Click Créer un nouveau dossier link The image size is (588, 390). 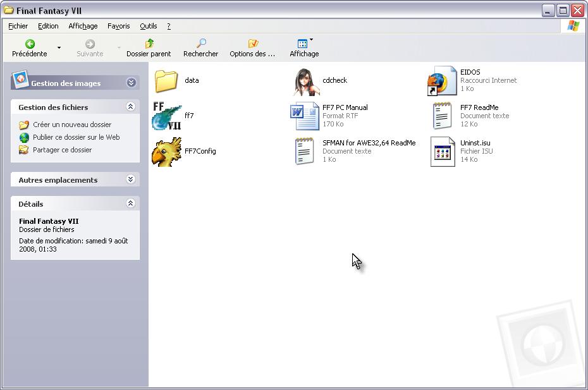pyautogui.click(x=71, y=125)
